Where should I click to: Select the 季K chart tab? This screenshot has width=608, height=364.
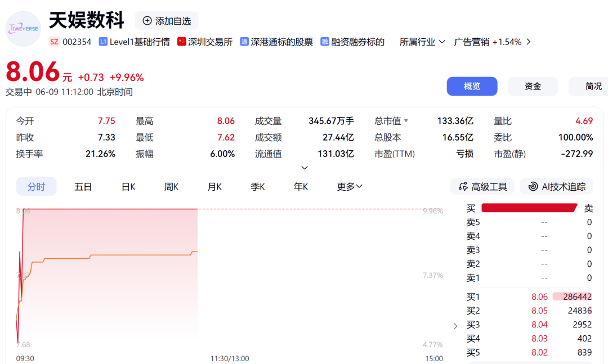(x=257, y=186)
